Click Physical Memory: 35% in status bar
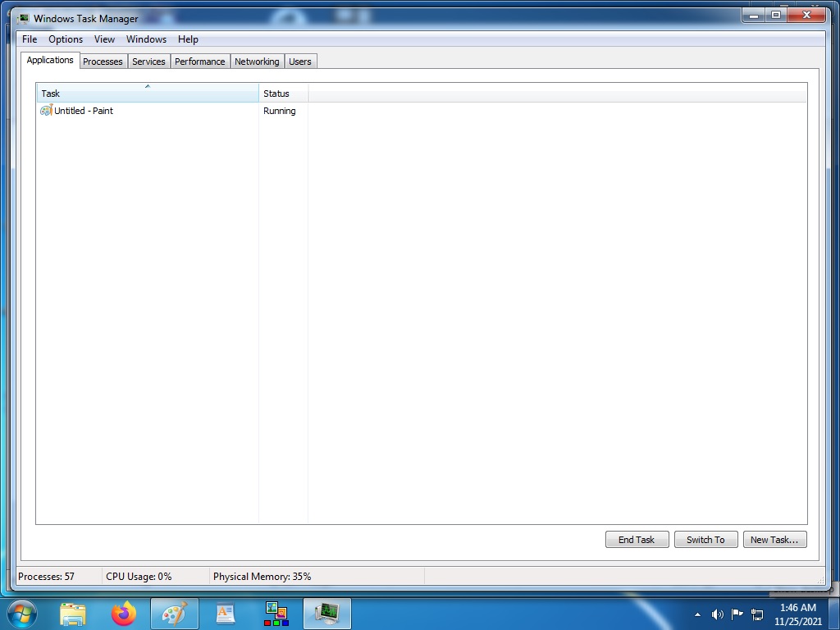Image resolution: width=840 pixels, height=630 pixels. point(262,577)
